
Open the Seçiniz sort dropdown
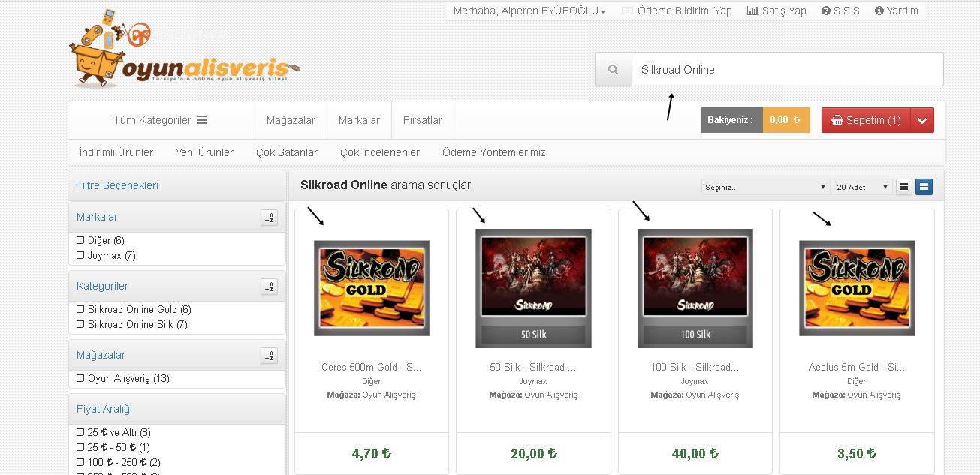pyautogui.click(x=765, y=187)
